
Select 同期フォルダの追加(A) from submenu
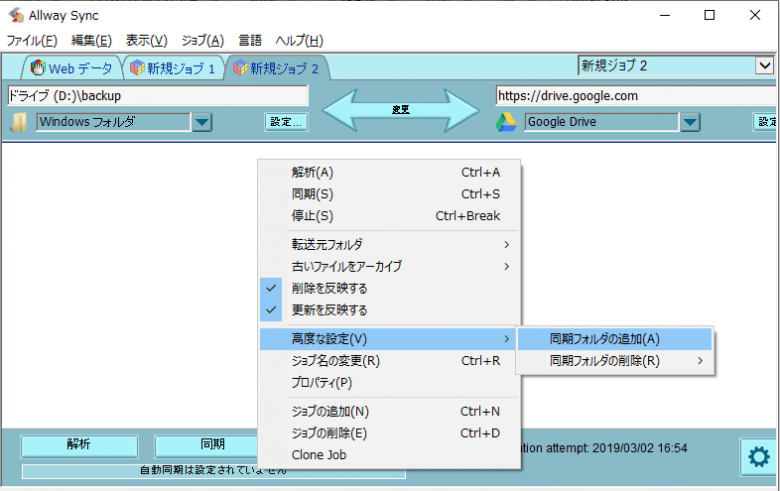click(615, 339)
